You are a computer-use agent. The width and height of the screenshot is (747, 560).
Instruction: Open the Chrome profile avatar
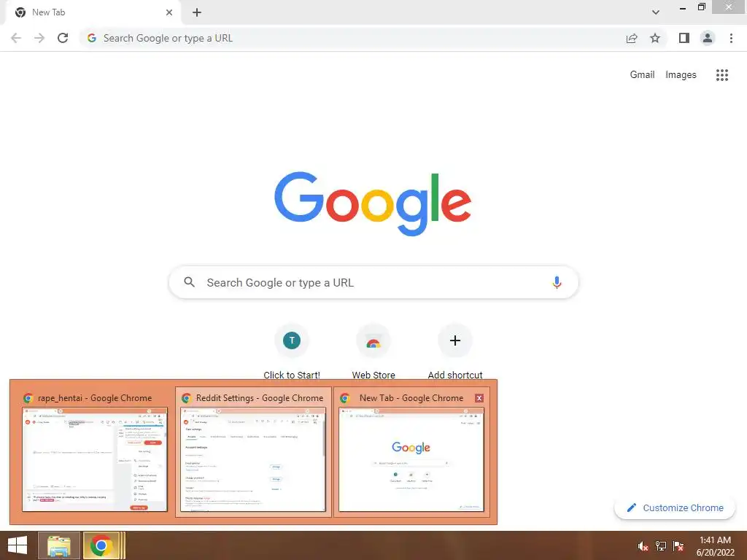coord(708,38)
